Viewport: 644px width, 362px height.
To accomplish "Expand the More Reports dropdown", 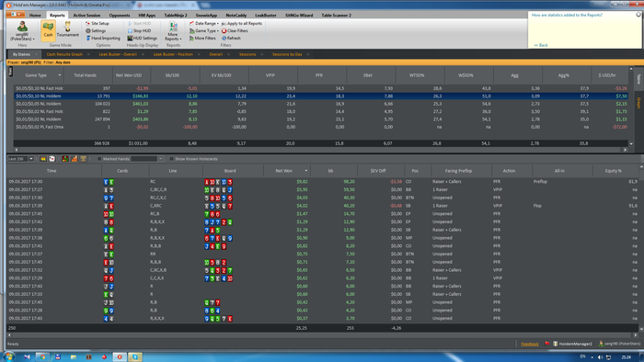I will pyautogui.click(x=173, y=31).
